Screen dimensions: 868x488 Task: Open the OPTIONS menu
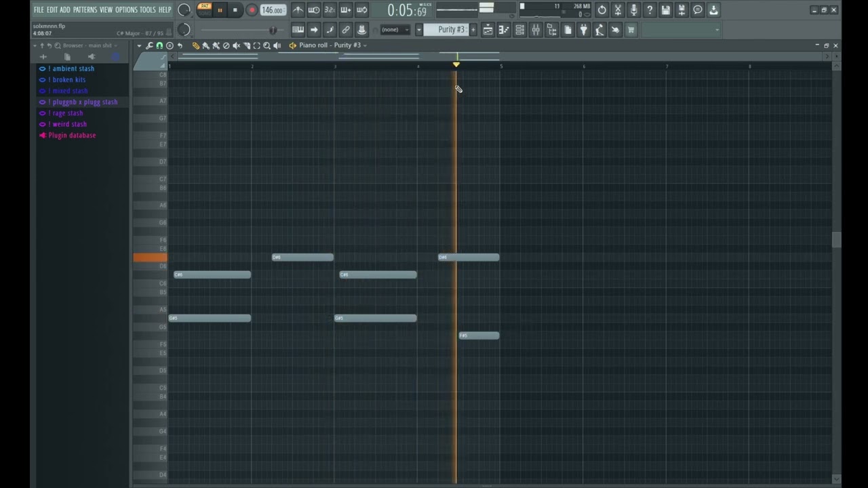pyautogui.click(x=126, y=10)
